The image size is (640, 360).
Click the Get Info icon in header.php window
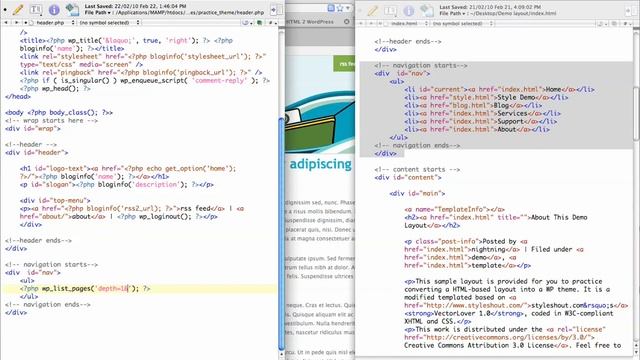54,9
